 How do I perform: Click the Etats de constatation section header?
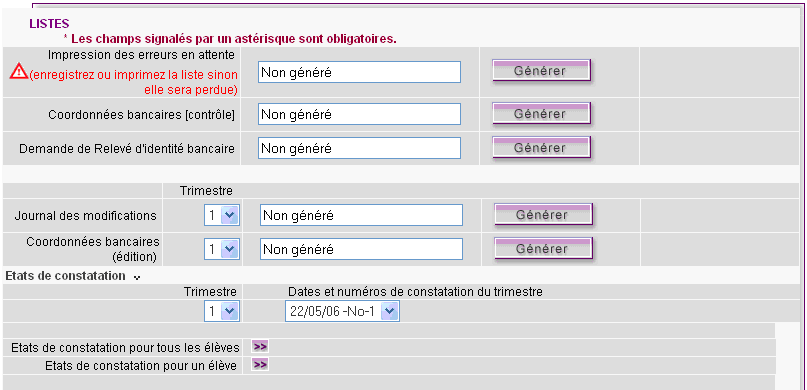coord(65,276)
